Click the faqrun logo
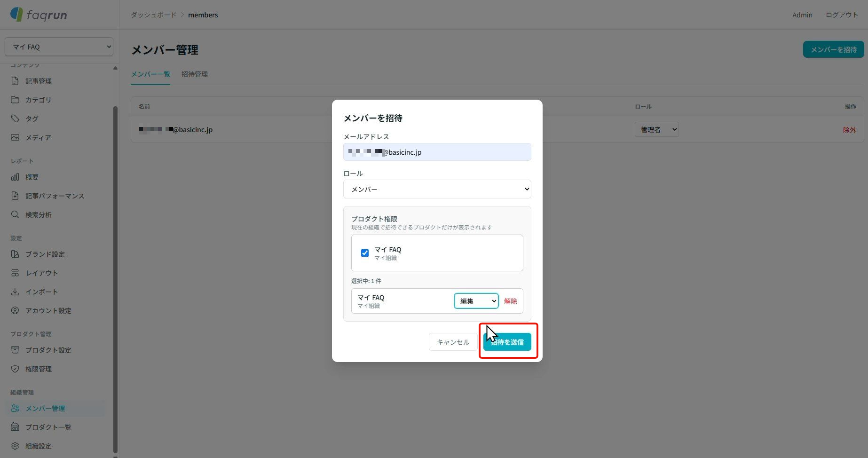This screenshot has width=868, height=458. (x=39, y=15)
